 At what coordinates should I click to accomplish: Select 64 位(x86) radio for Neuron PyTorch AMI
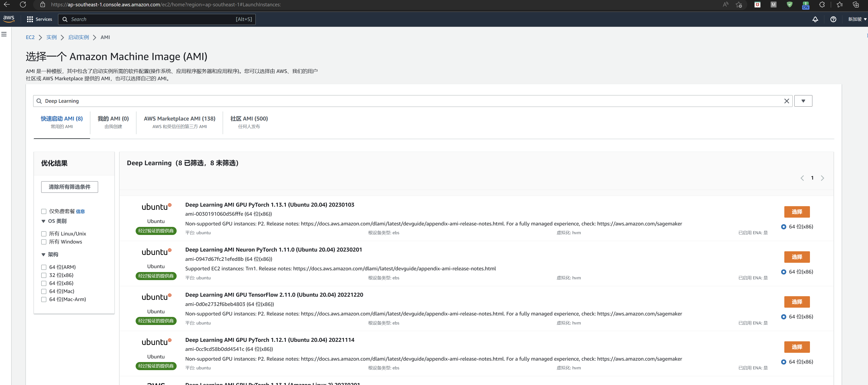[783, 272]
